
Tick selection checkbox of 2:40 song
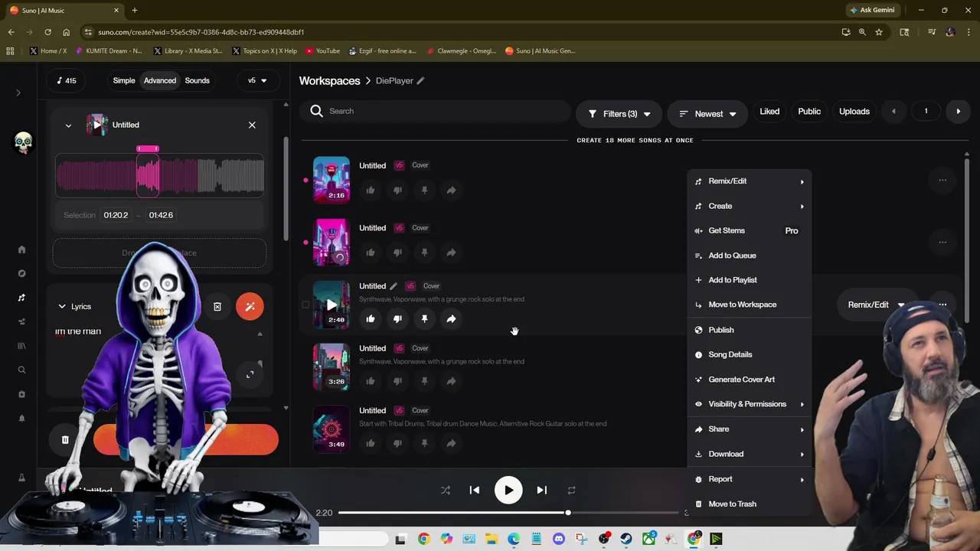[x=305, y=305]
